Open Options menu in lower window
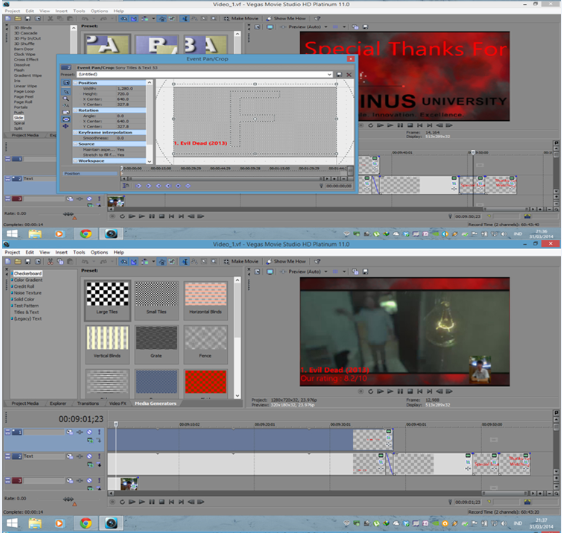The image size is (562, 533). (x=99, y=252)
